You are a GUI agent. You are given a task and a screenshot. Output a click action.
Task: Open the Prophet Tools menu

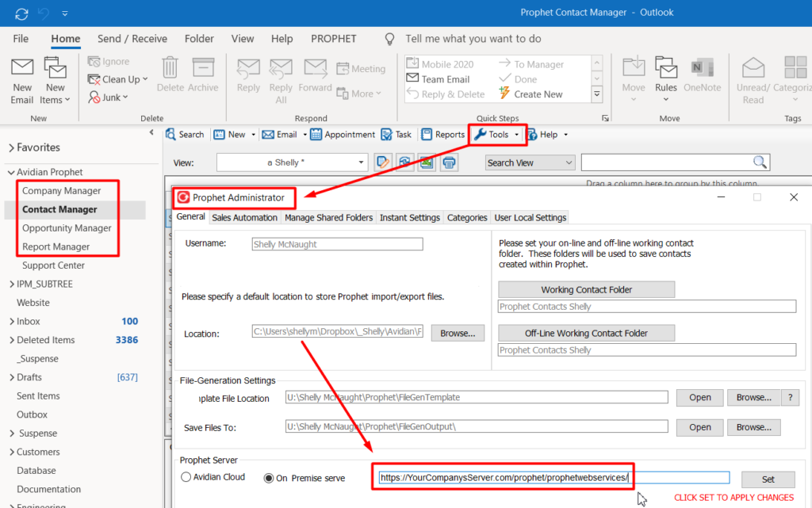pos(496,135)
